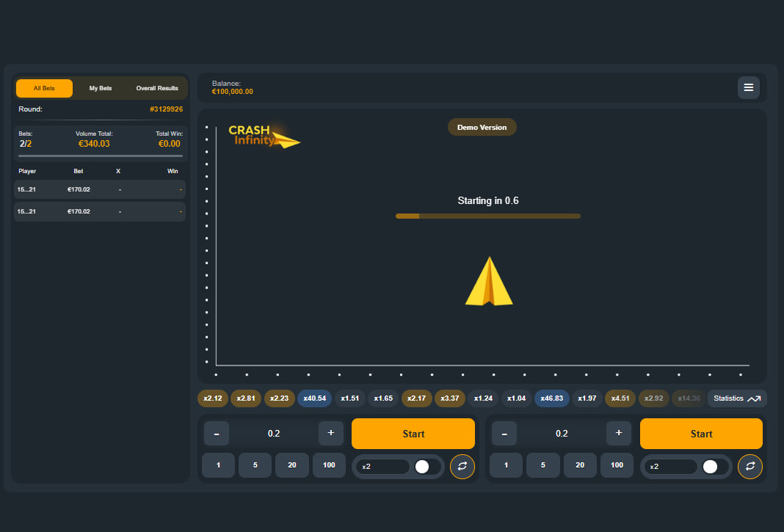Click the starting countdown progress bar

(488, 216)
